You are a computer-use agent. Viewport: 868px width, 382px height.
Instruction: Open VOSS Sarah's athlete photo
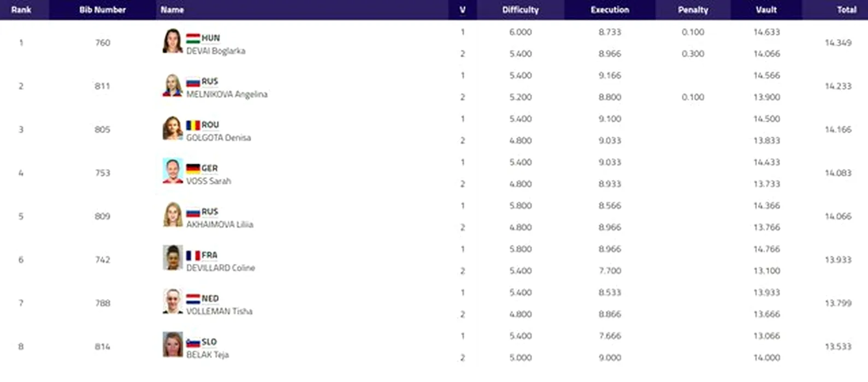click(173, 171)
